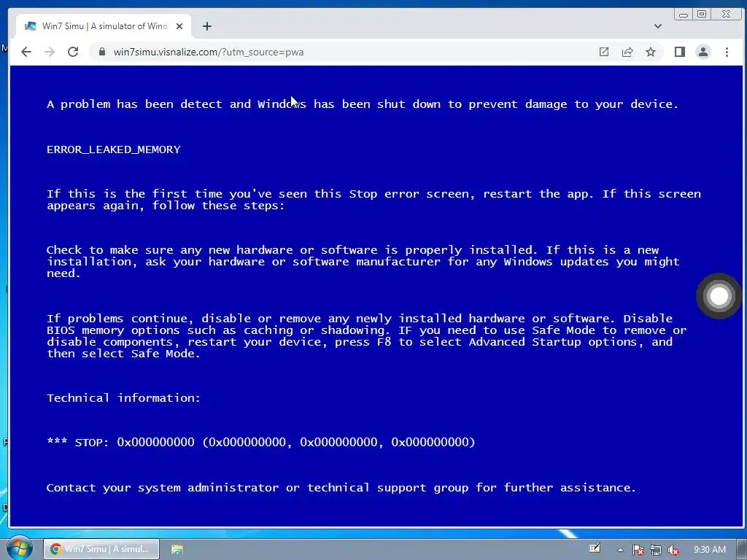Maximize the Chrome window
The image size is (747, 560).
tap(702, 15)
